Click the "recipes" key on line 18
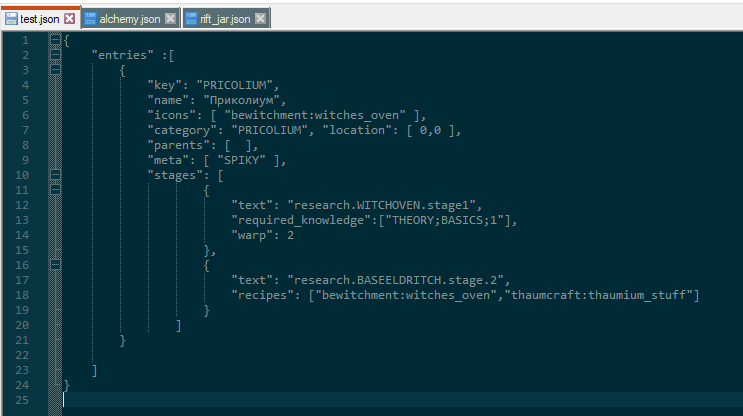743x416 pixels. (x=263, y=295)
